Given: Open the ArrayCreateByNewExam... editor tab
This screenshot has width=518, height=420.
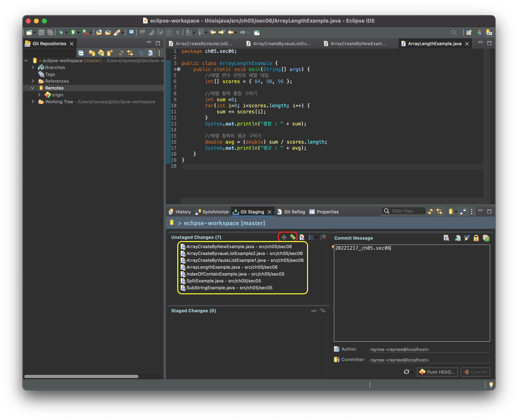Looking at the screenshot, I should tap(358, 44).
